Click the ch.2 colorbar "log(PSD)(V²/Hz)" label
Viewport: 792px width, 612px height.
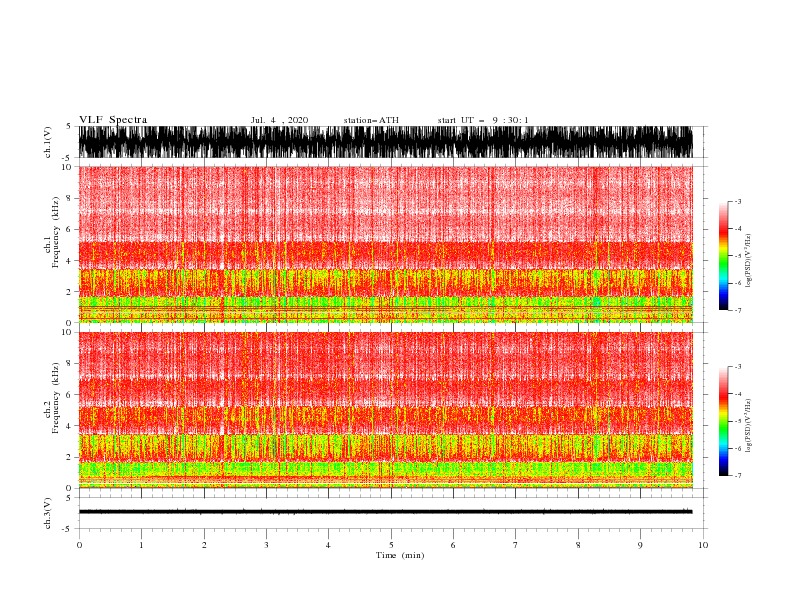pos(748,426)
